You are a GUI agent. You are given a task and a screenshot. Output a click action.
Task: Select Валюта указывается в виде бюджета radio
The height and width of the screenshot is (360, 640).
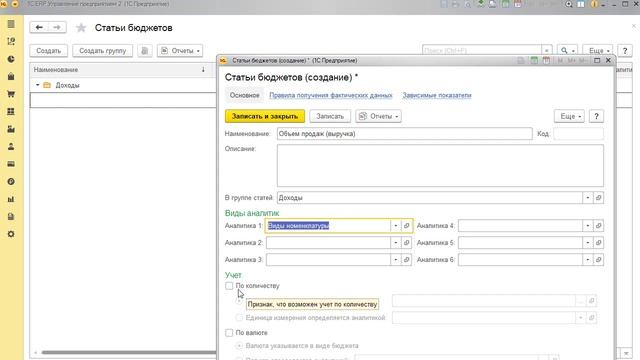239,346
